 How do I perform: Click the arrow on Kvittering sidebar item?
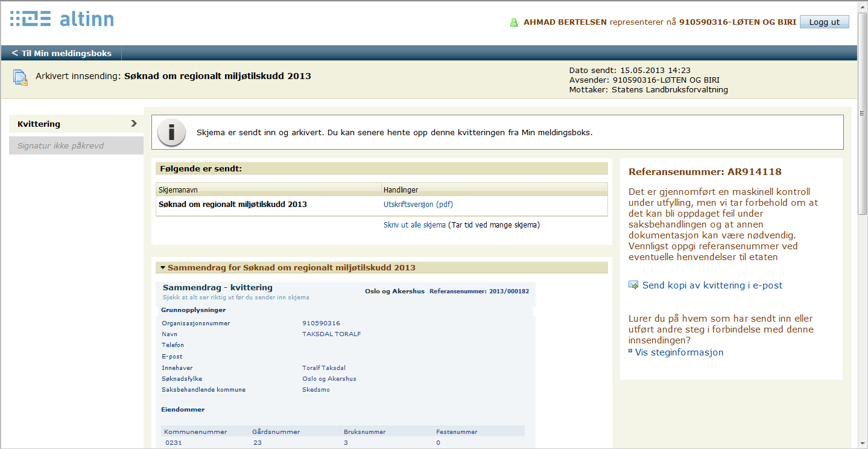tap(134, 124)
